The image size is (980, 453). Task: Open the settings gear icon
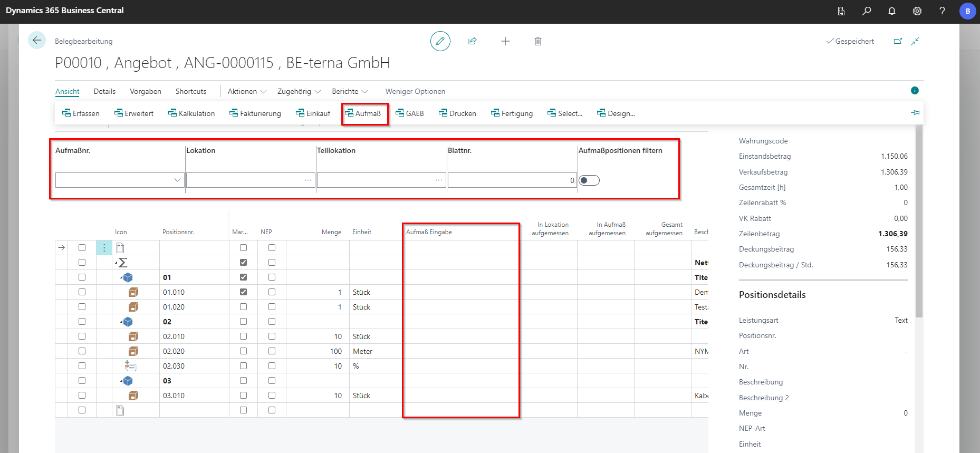coord(917,11)
